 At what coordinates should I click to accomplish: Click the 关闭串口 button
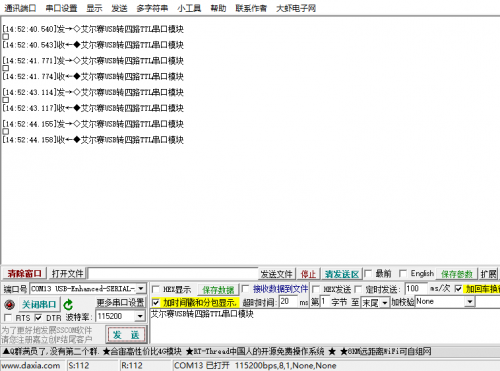39,304
